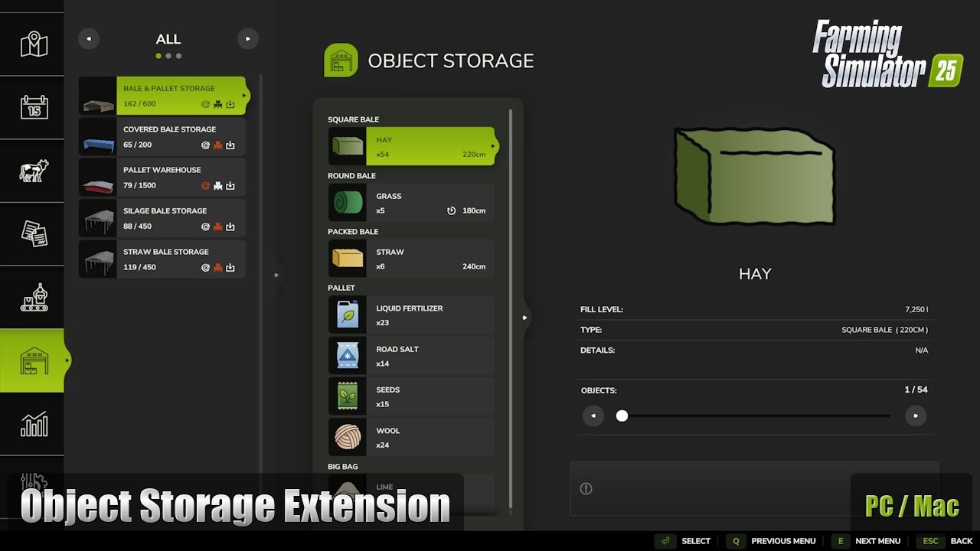Choose the Liquid Fertilizer pallet entry
The image size is (980, 551).
click(x=411, y=315)
